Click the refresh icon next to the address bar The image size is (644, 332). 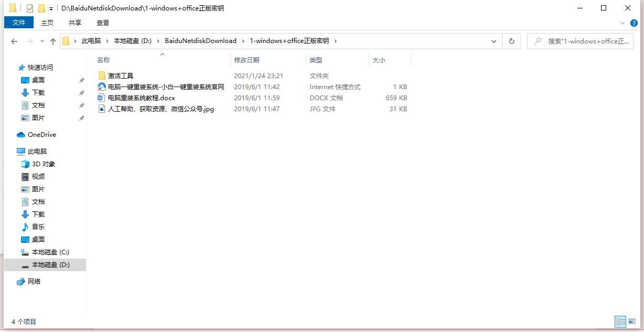coord(511,41)
